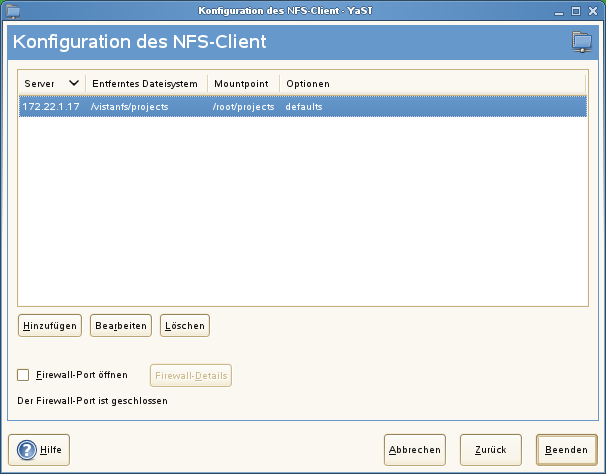Click Bearbeiten to edit the entry

(121, 326)
